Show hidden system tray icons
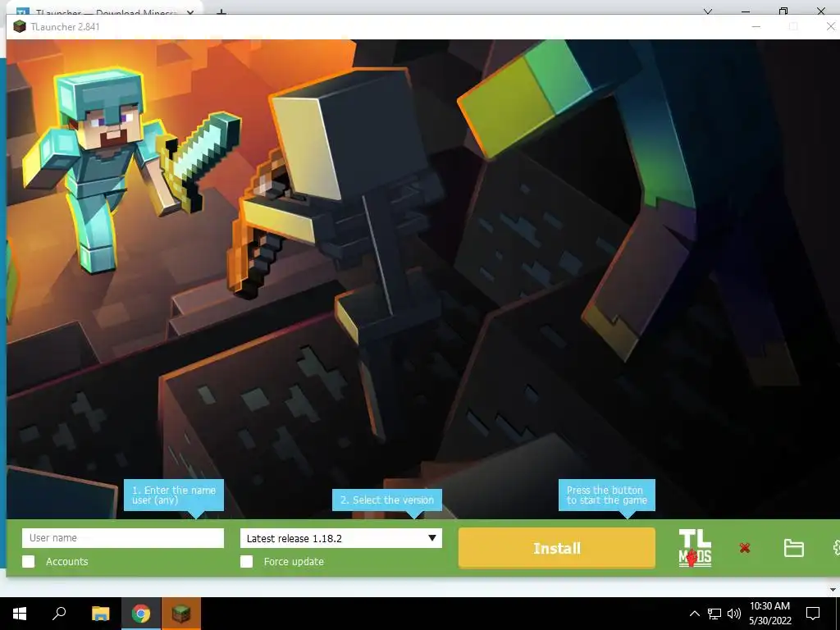The image size is (840, 630). [x=694, y=614]
